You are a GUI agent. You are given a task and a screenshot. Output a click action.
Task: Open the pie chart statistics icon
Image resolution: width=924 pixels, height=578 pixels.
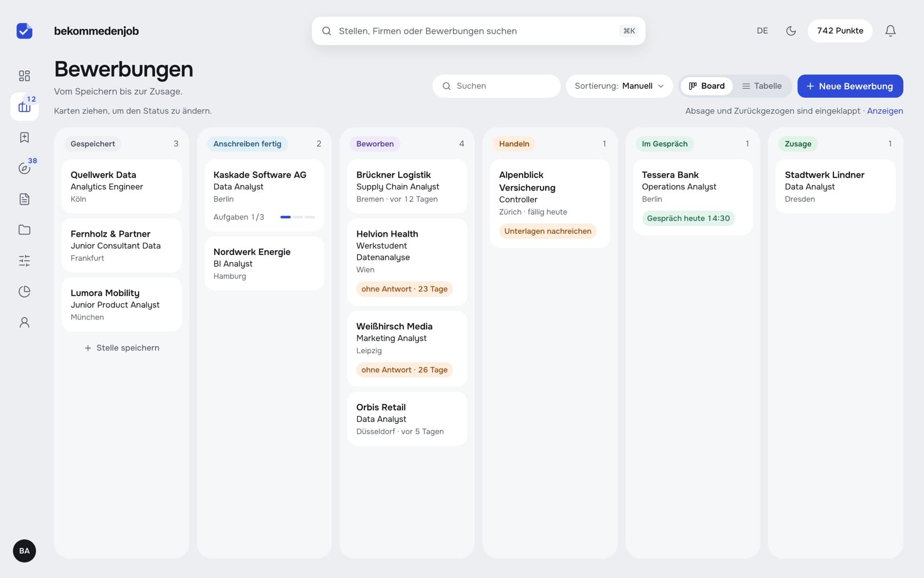[24, 292]
